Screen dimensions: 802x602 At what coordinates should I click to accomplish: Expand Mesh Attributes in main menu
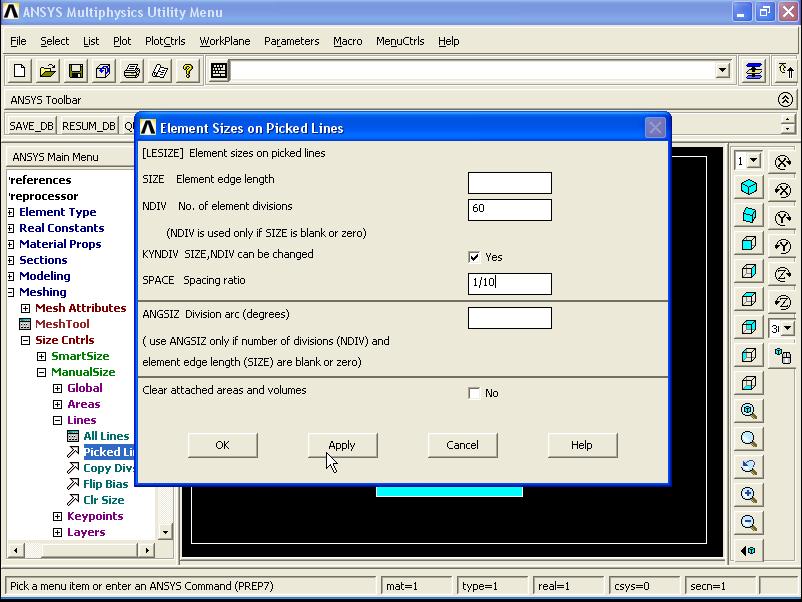point(26,308)
